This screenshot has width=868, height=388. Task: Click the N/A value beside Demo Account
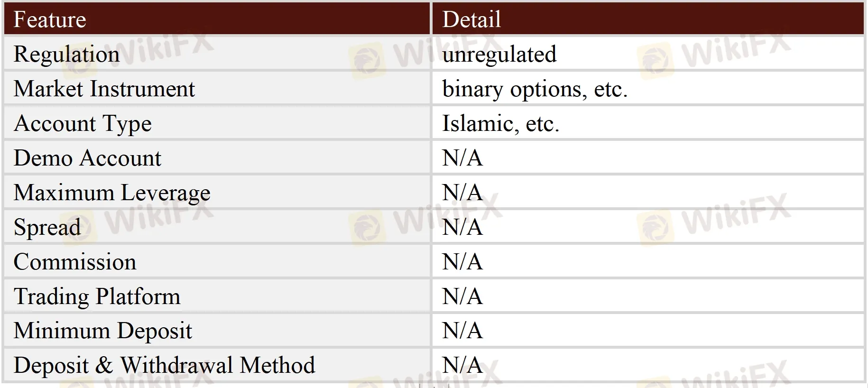[x=462, y=158]
